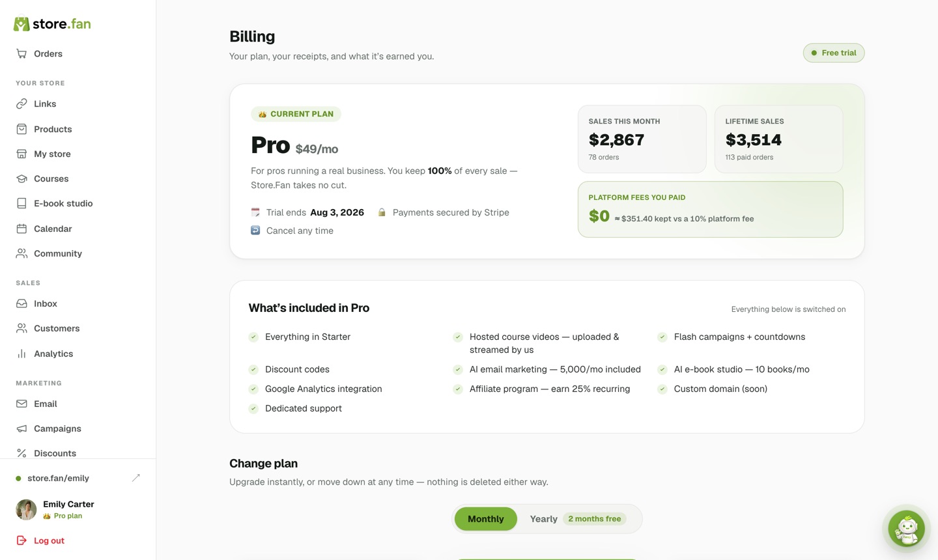Click the Customers icon in sidebar
938x560 pixels.
21,329
